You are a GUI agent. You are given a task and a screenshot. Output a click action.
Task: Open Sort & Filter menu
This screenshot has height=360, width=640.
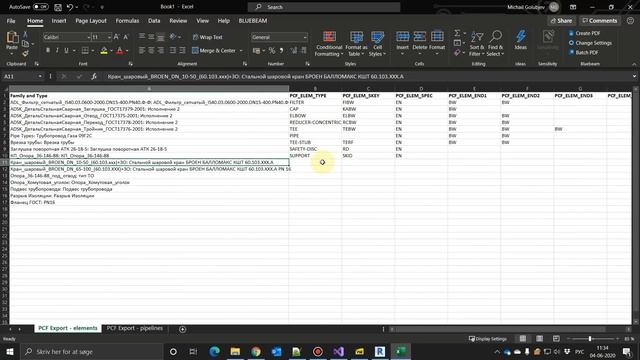(477, 44)
